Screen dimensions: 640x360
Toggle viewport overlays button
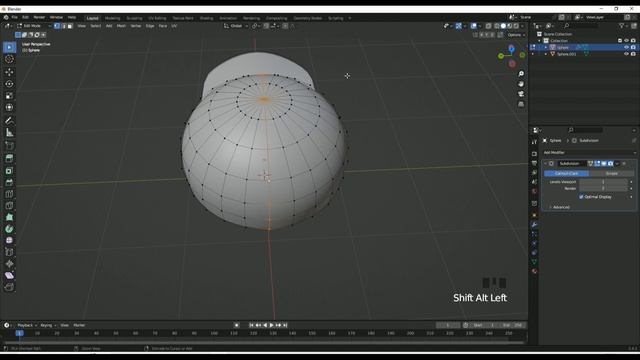(x=473, y=26)
